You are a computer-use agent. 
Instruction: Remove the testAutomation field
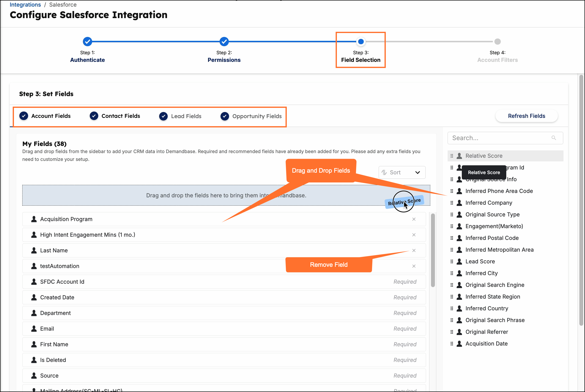click(414, 266)
